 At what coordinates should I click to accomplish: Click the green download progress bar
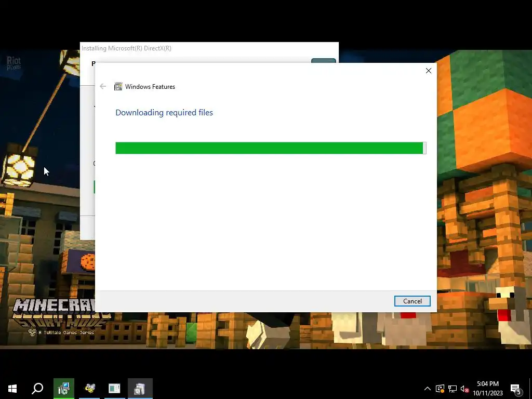(x=271, y=148)
